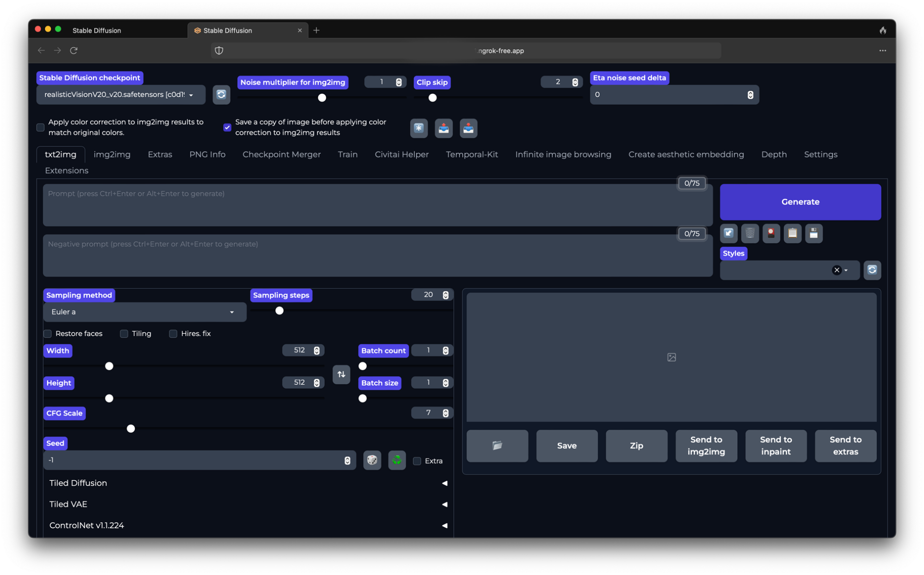Click the clipboard icon below Generate
924x575 pixels.
793,234
